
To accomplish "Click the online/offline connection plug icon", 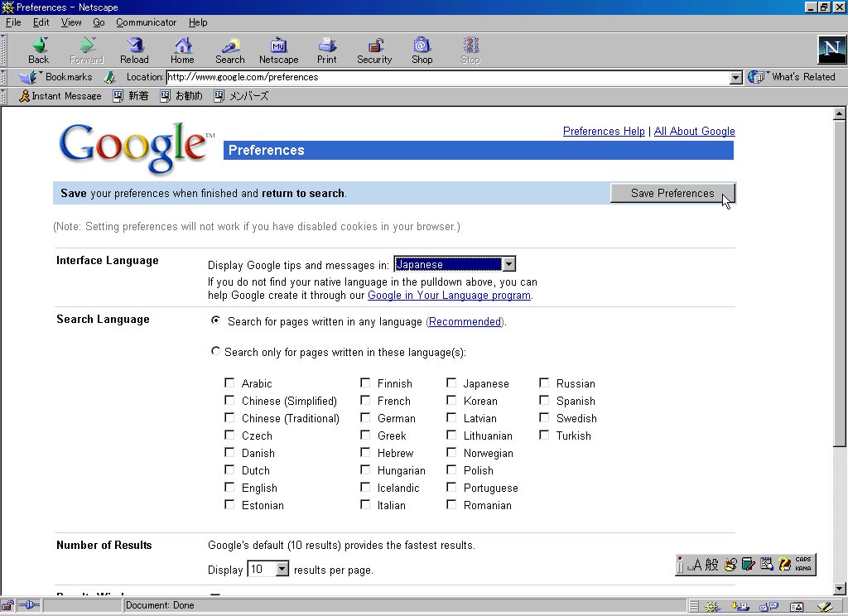I will [x=29, y=605].
